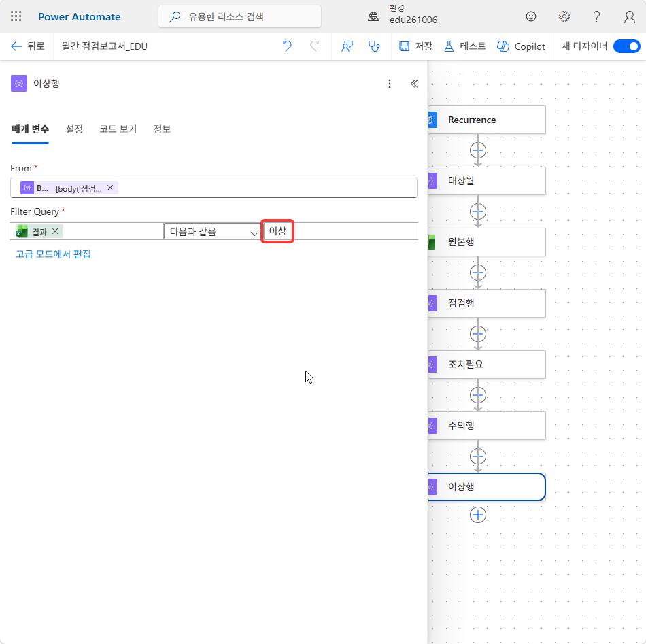Select the 조치필요 action card
The image size is (646, 644).
pyautogui.click(x=487, y=365)
